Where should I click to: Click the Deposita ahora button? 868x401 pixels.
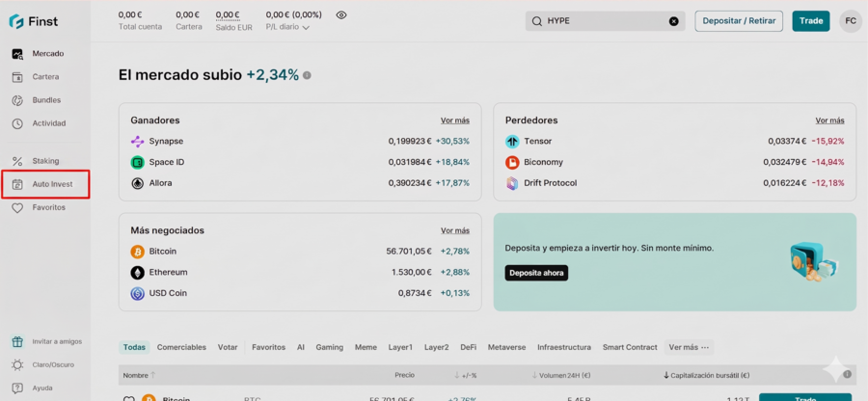536,273
